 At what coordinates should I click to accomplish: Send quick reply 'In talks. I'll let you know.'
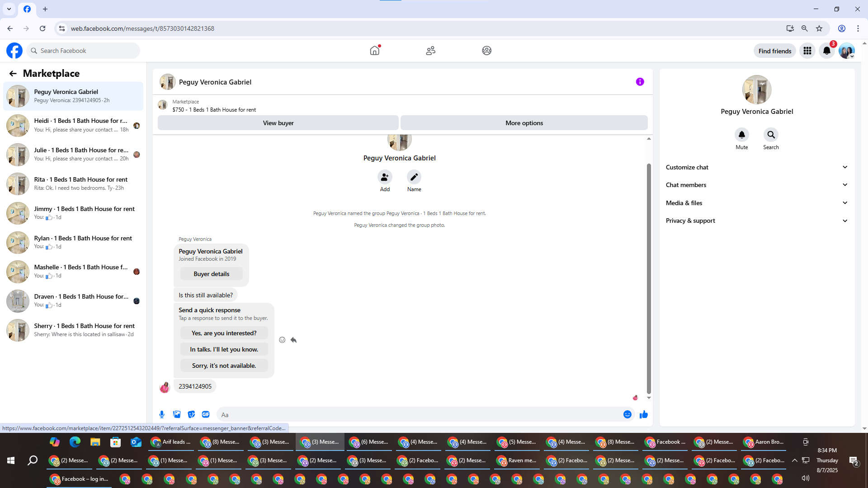(x=224, y=349)
